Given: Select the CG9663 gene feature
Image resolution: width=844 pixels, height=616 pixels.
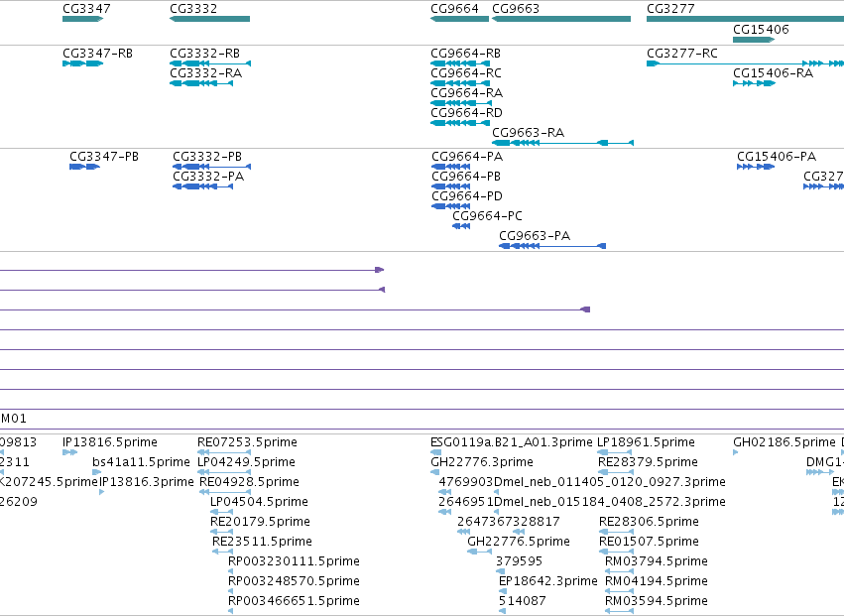Looking at the screenshot, I should [561, 19].
